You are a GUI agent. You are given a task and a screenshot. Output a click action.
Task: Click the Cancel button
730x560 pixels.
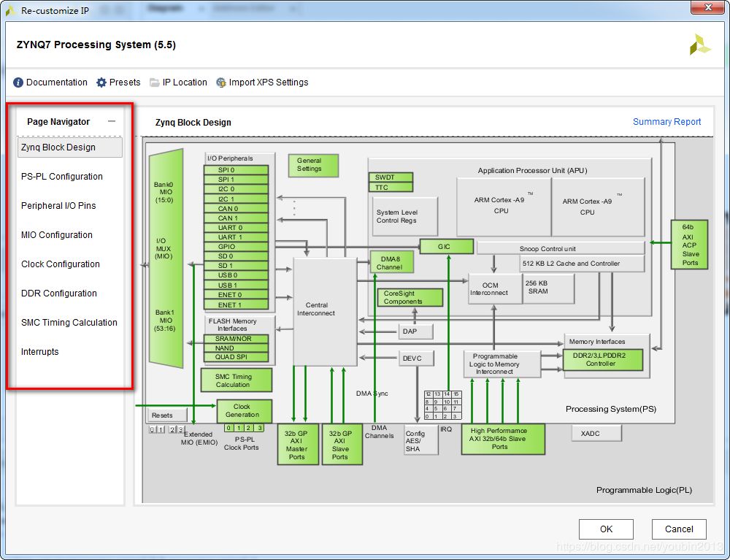[x=679, y=529]
